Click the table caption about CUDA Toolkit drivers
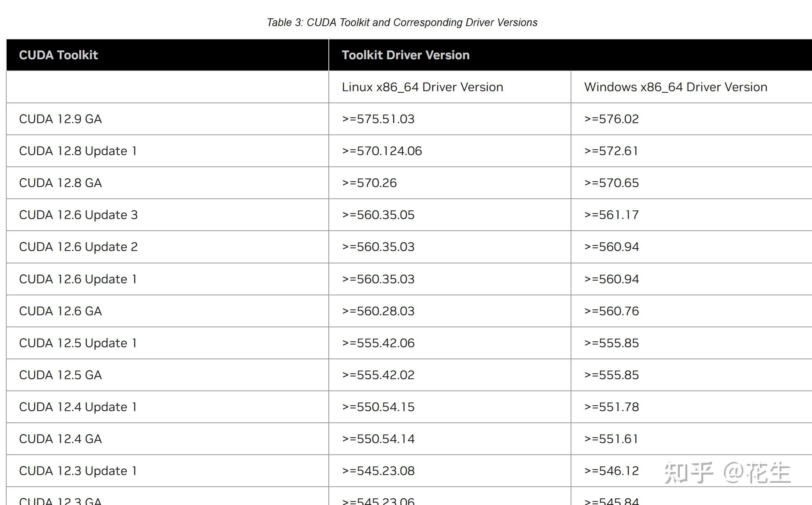 pyautogui.click(x=402, y=23)
